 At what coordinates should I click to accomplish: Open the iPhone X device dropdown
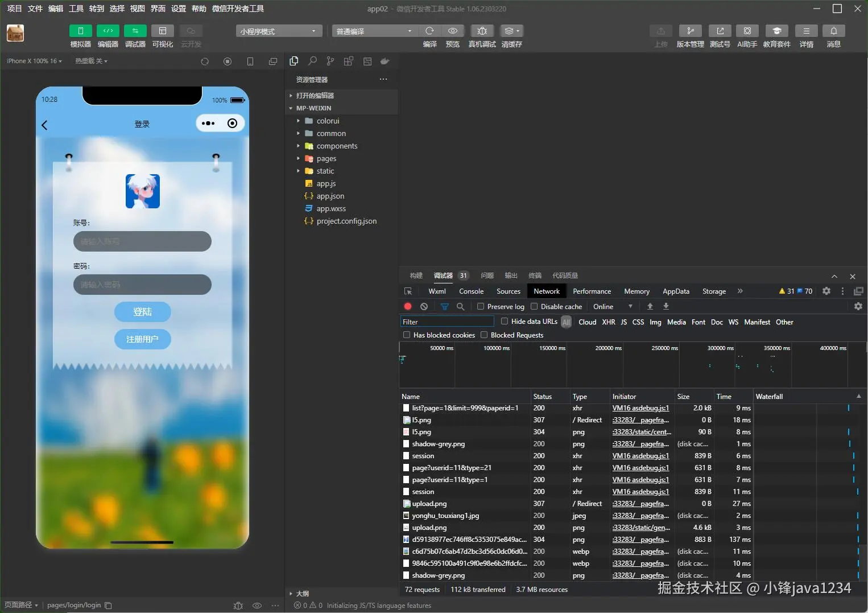pyautogui.click(x=34, y=61)
